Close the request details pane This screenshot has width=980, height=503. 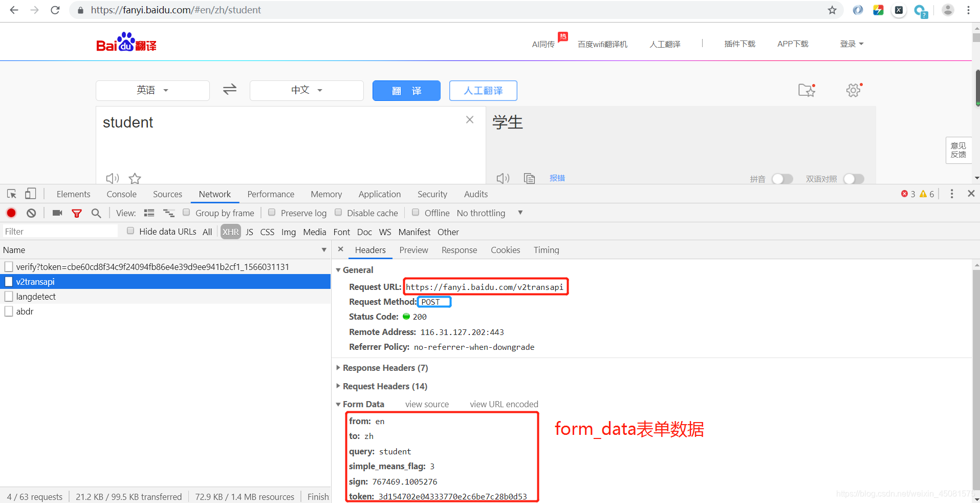(341, 249)
